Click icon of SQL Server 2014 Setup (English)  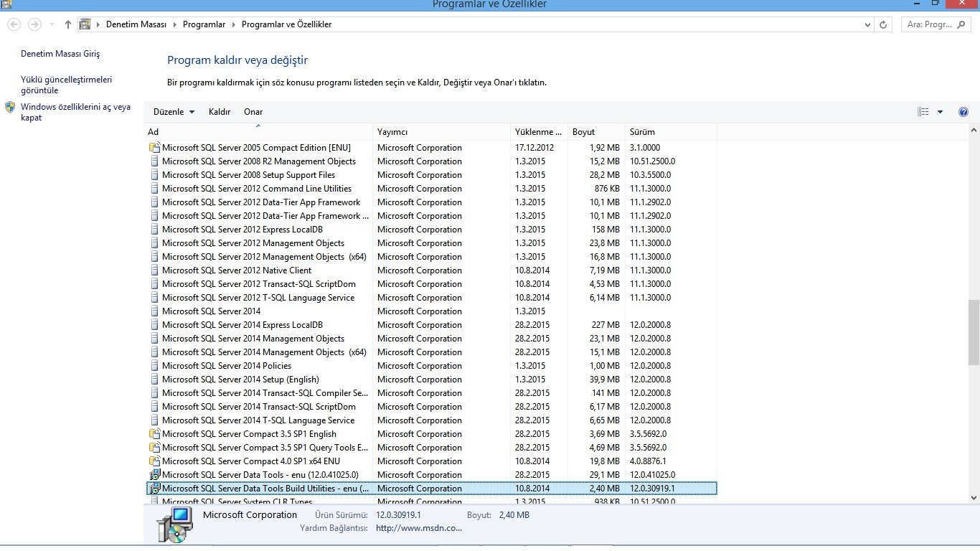click(154, 380)
